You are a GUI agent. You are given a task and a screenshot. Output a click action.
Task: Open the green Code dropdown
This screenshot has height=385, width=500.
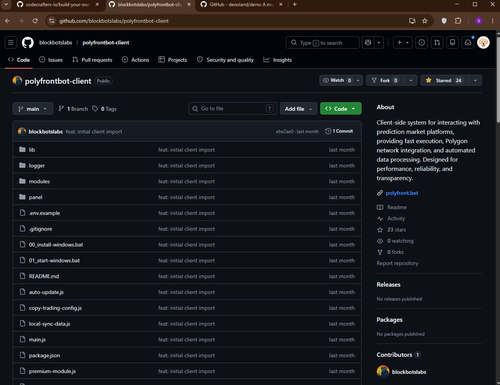(340, 109)
